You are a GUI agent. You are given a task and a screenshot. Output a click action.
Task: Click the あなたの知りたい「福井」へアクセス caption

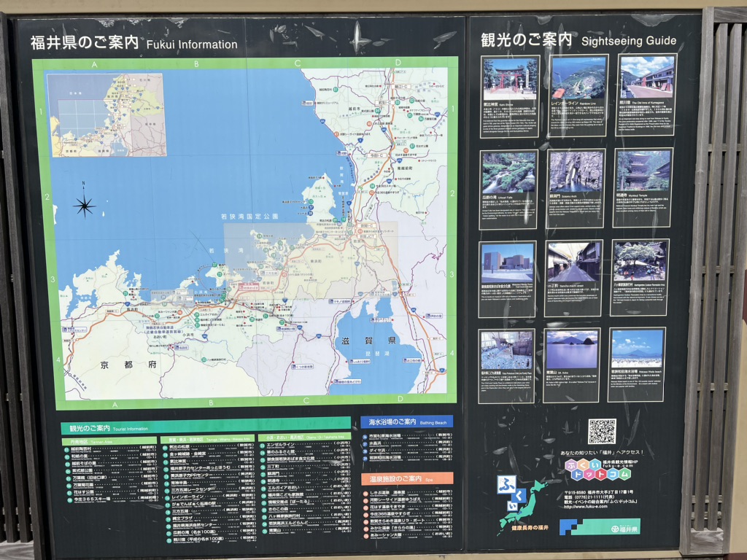(x=602, y=452)
